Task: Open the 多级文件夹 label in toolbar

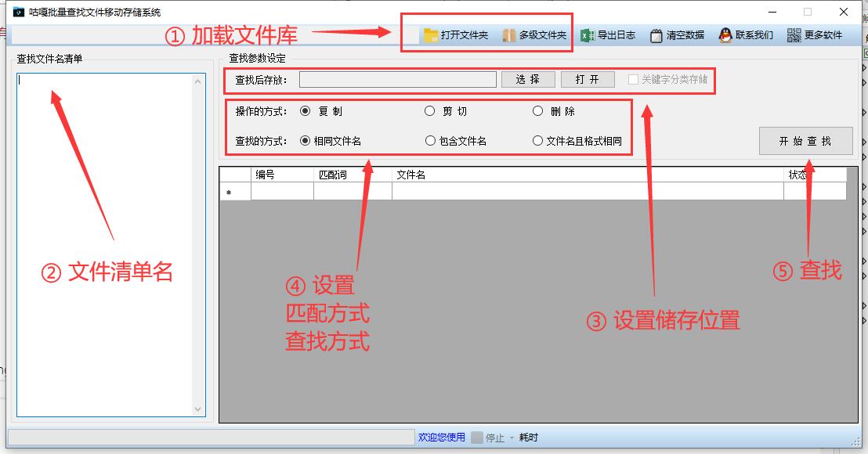Action: pyautogui.click(x=542, y=35)
